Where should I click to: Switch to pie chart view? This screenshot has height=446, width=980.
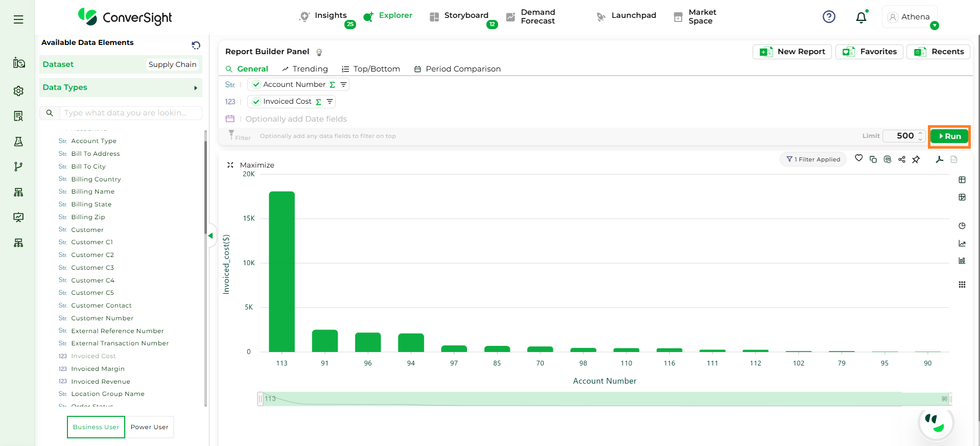click(962, 226)
